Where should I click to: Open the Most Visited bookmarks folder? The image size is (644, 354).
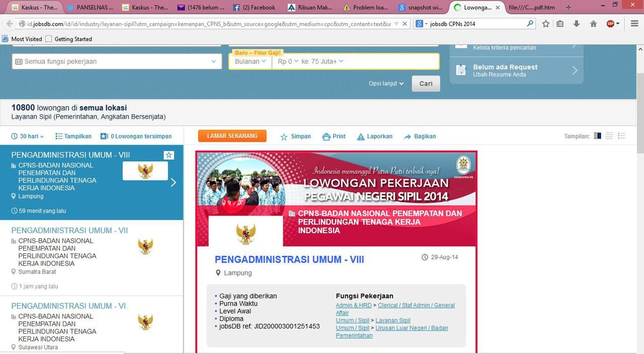22,39
